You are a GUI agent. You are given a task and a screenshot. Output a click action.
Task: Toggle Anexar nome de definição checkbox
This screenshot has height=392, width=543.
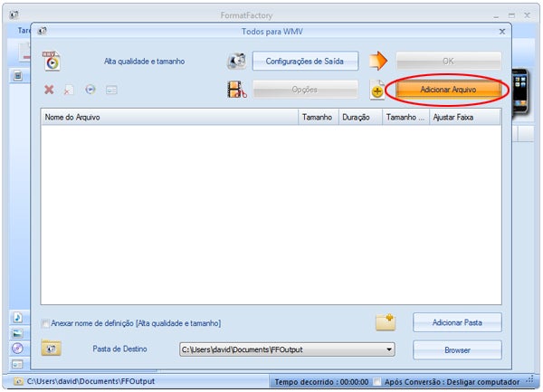(45, 323)
